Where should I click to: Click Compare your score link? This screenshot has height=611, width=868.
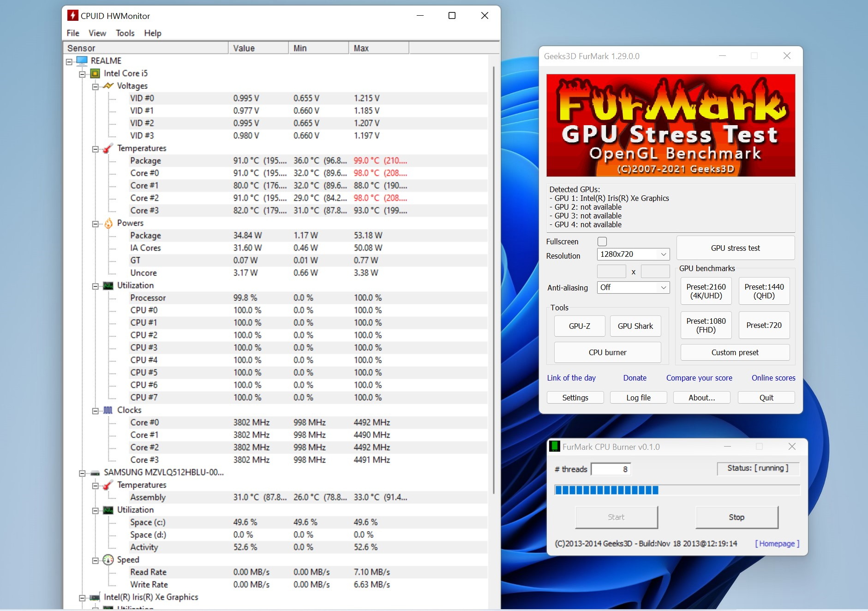point(699,378)
